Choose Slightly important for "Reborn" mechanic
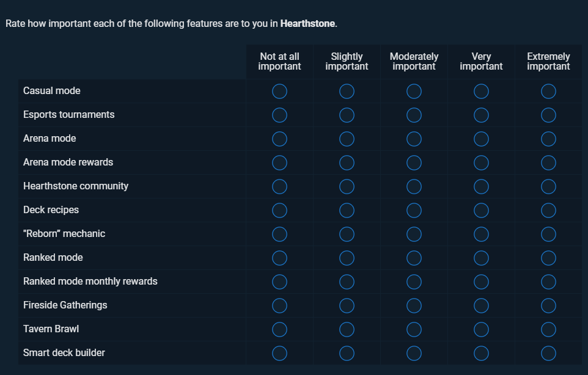 (x=347, y=234)
